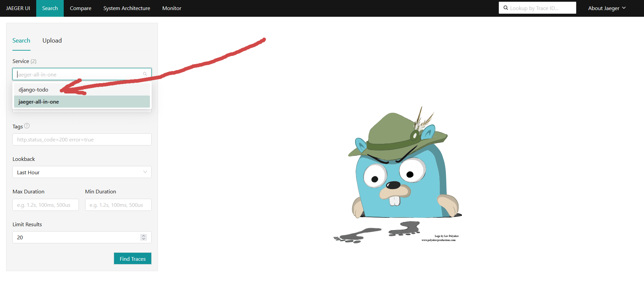644x304 pixels.
Task: Click the About Jaeger chevron icon
Action: pos(624,8)
